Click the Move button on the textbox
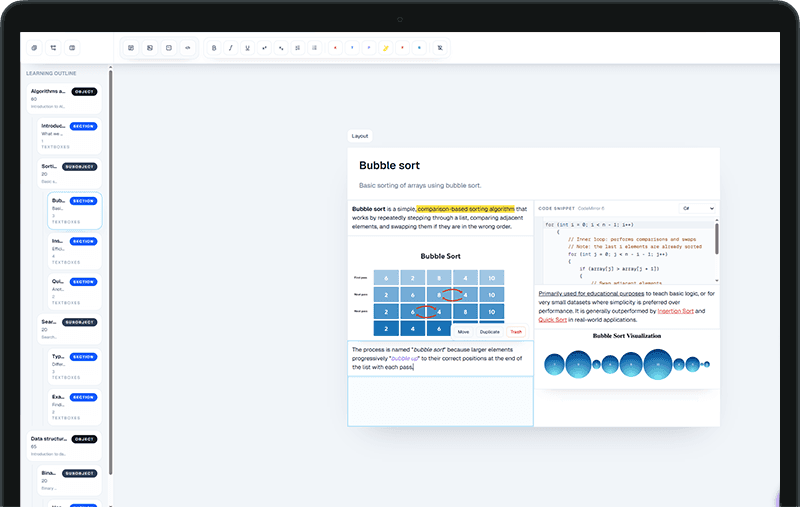Image resolution: width=800 pixels, height=507 pixels. 463,332
